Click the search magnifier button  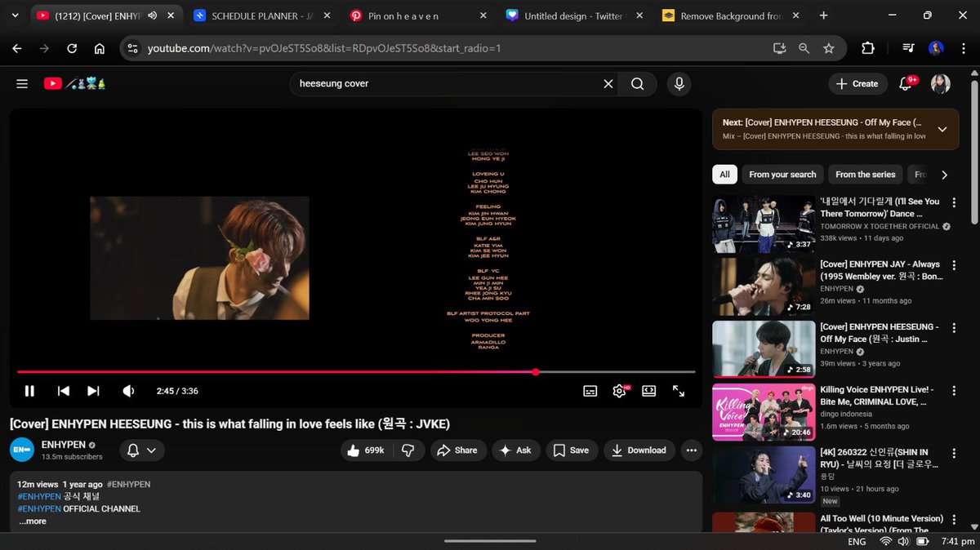click(x=638, y=83)
